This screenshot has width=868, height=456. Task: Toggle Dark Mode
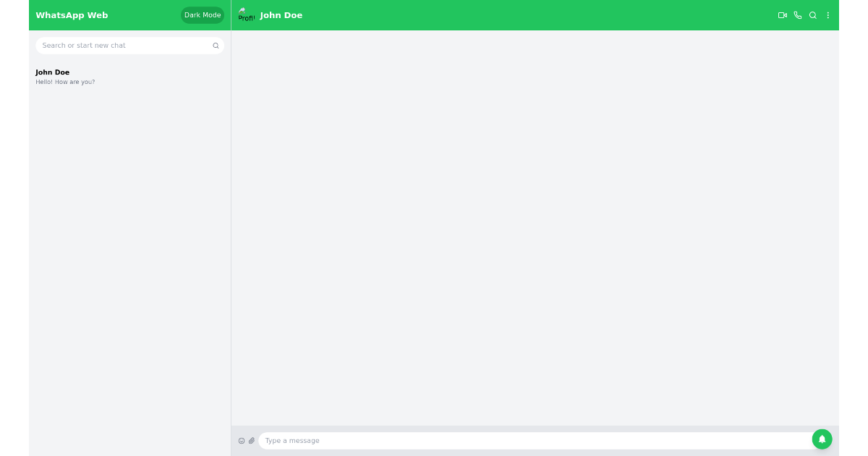203,14
